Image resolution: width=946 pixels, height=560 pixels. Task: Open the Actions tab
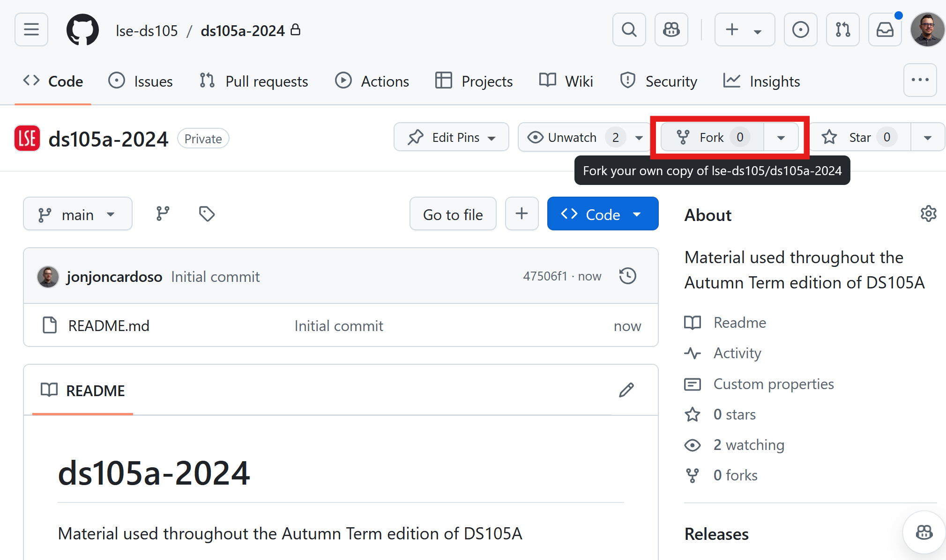tap(372, 81)
